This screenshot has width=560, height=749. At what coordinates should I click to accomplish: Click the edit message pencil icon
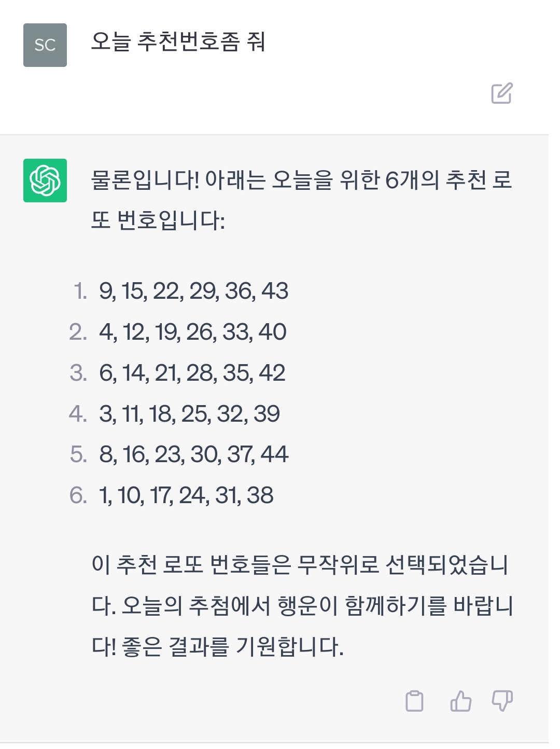click(x=501, y=93)
